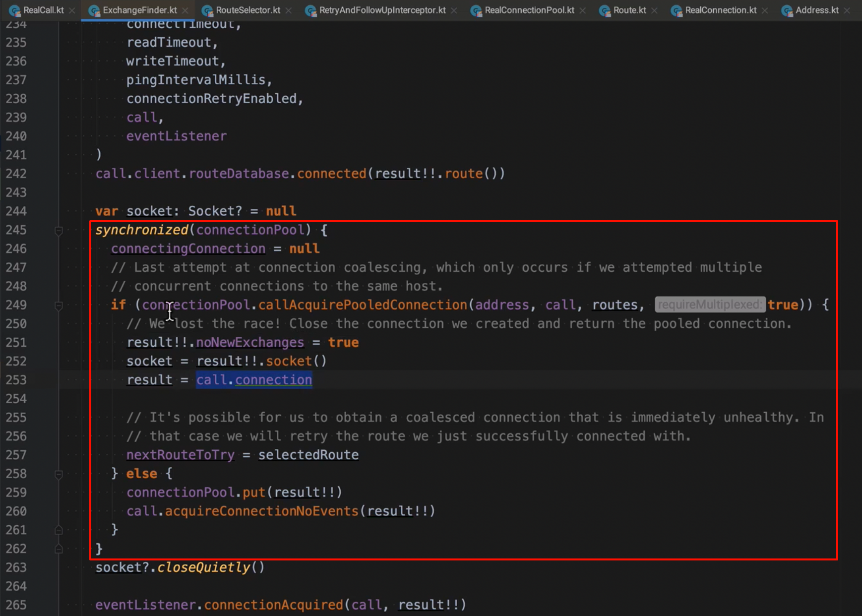Fold the else block at line 258
Image resolution: width=862 pixels, height=616 pixels.
(59, 474)
